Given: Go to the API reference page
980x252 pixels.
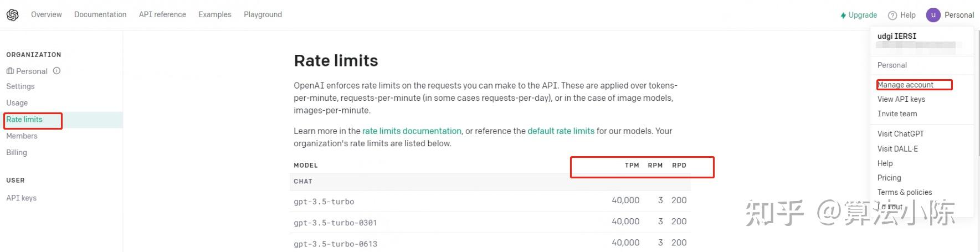Looking at the screenshot, I should [x=162, y=14].
